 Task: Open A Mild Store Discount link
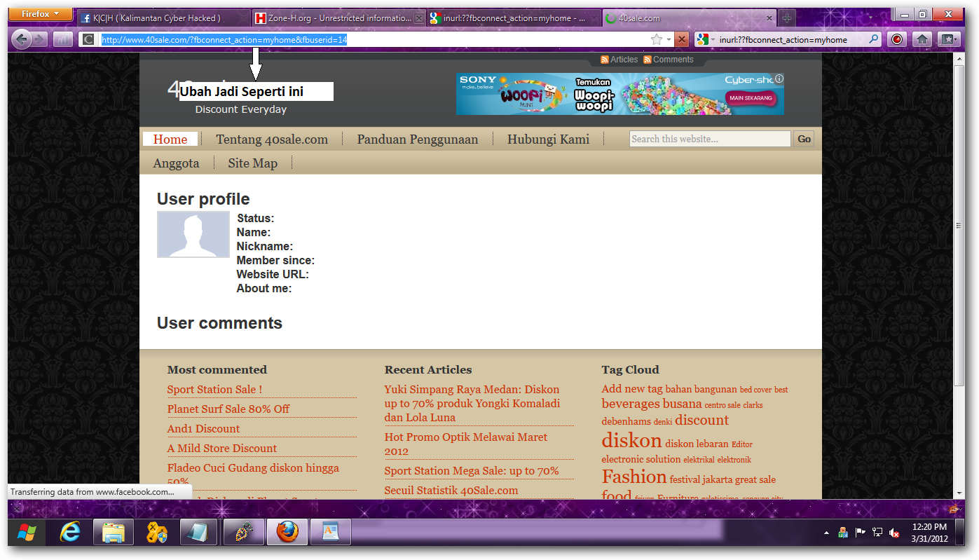[222, 448]
